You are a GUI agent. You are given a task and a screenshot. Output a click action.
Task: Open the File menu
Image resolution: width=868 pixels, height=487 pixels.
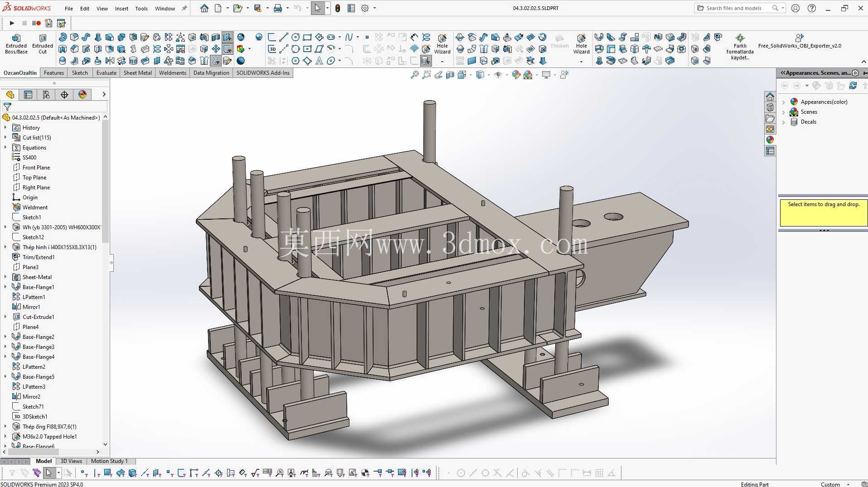pos(69,8)
